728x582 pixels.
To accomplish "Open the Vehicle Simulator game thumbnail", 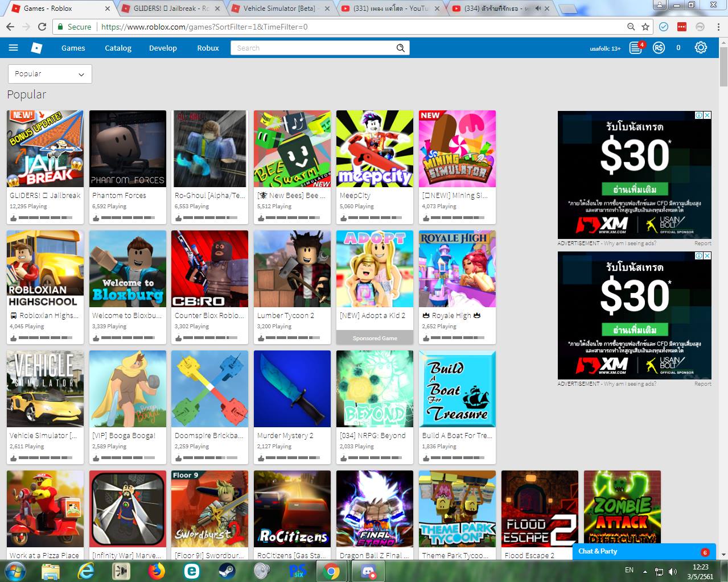I will (x=45, y=389).
